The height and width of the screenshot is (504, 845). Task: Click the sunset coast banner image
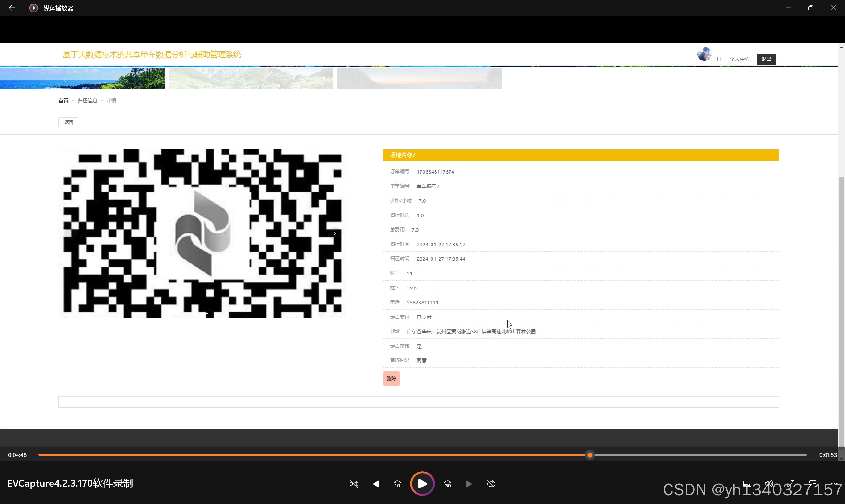(x=419, y=79)
